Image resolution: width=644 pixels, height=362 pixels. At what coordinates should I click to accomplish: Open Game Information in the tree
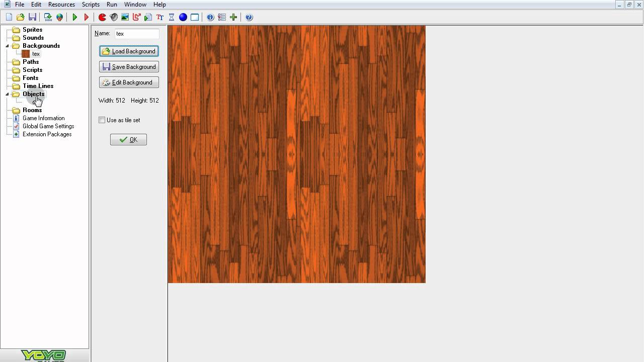tap(43, 118)
